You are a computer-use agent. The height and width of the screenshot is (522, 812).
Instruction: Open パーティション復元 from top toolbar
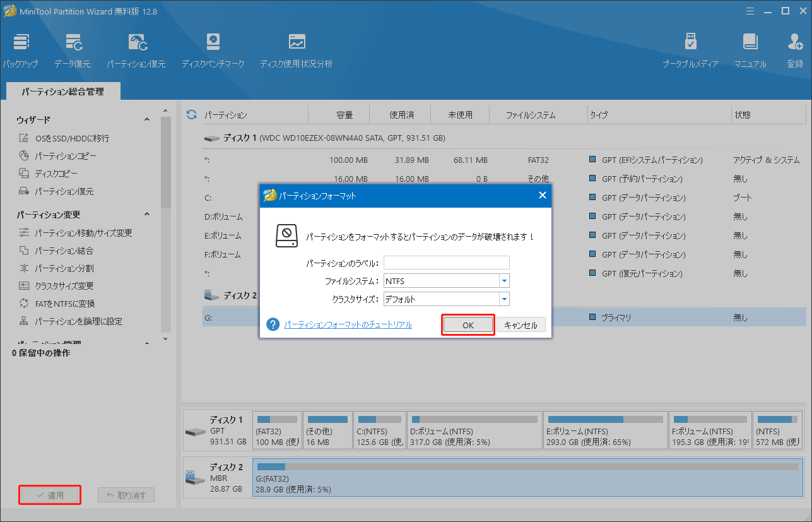click(136, 51)
